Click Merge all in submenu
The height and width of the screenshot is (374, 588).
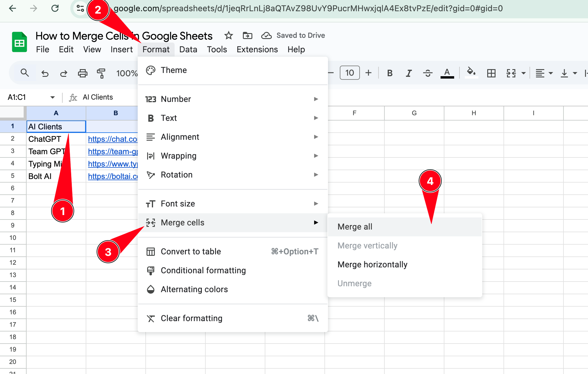(x=405, y=227)
